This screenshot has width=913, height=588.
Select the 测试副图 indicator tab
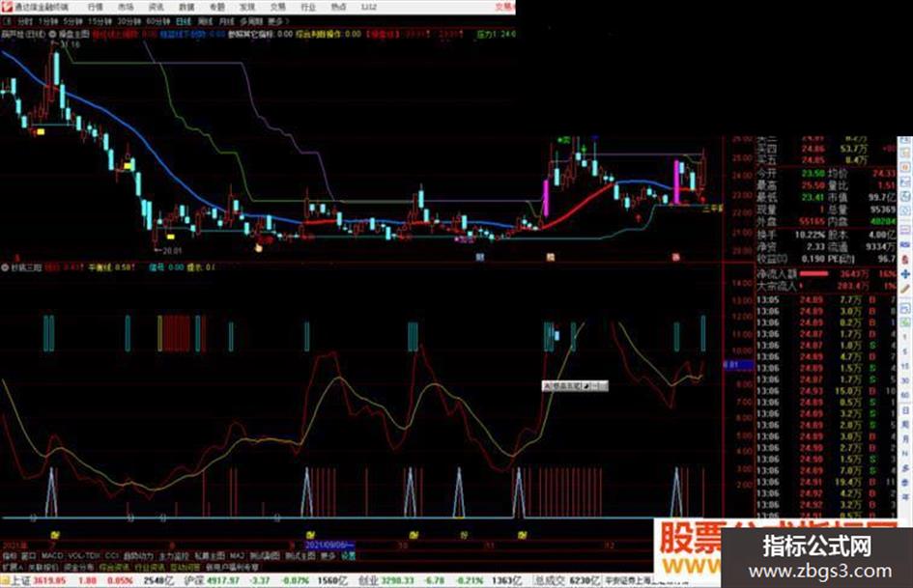pyautogui.click(x=265, y=556)
